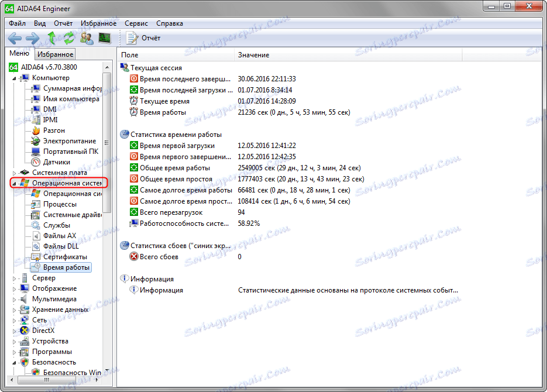547x392 pixels.
Task: Click the Refresh toolbar icon
Action: coord(69,37)
